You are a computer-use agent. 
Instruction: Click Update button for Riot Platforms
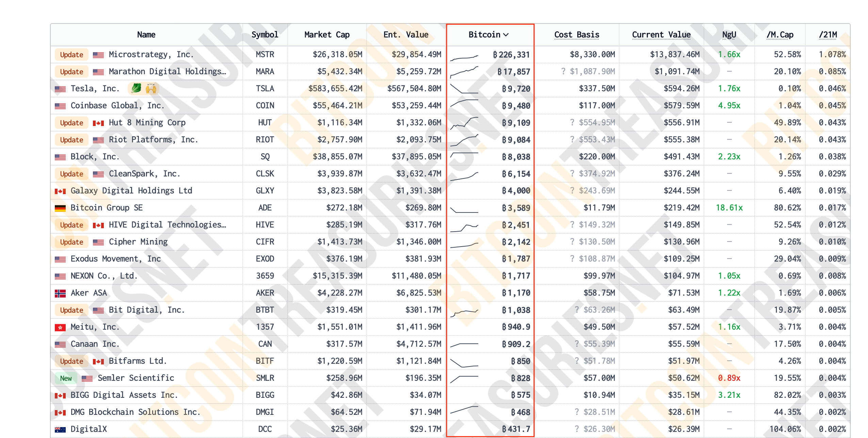point(71,140)
